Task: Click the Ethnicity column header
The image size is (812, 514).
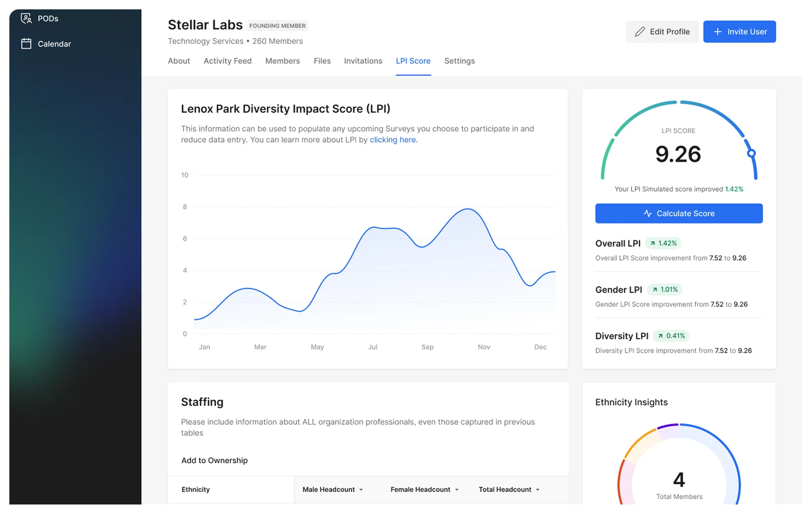Action: 195,490
